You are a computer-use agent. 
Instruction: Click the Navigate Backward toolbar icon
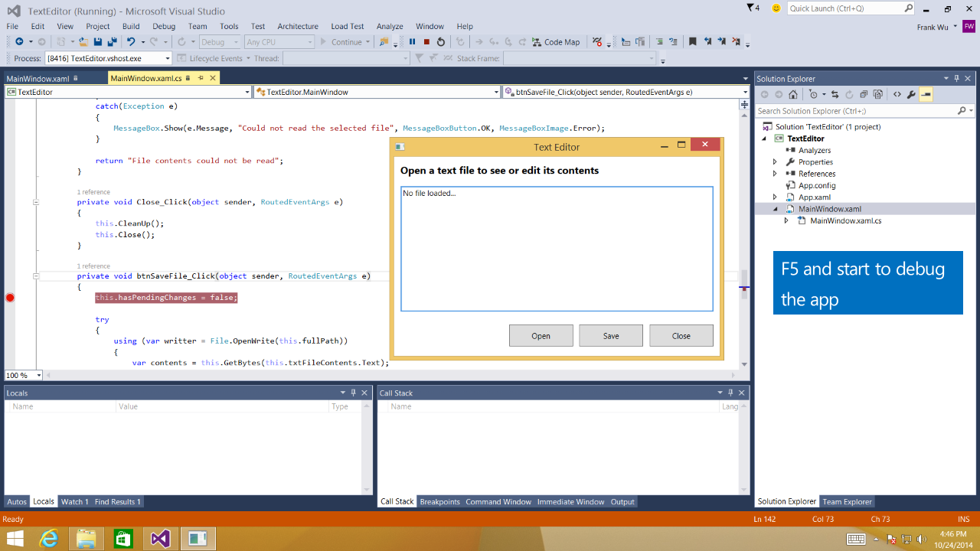coord(19,42)
